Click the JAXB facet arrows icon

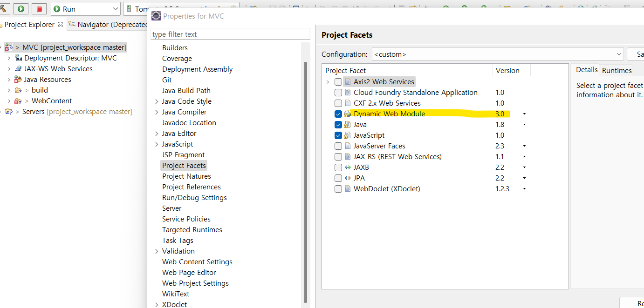click(x=348, y=167)
